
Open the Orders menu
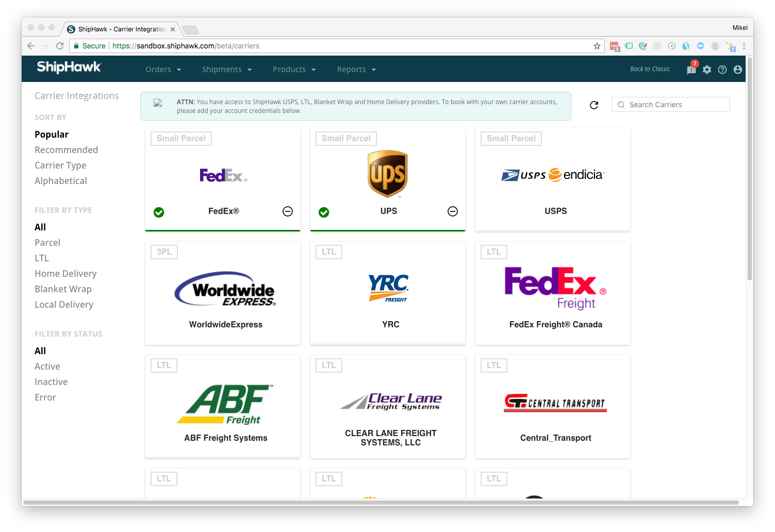pos(162,69)
